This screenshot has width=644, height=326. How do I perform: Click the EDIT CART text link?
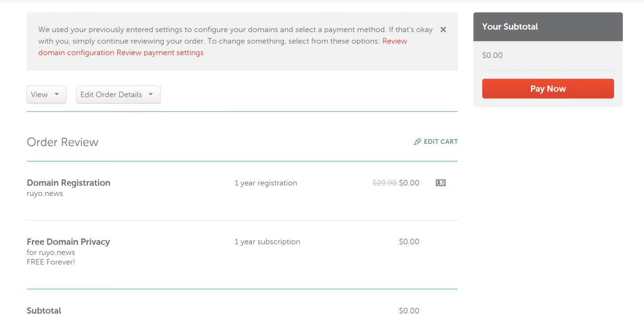(x=441, y=142)
